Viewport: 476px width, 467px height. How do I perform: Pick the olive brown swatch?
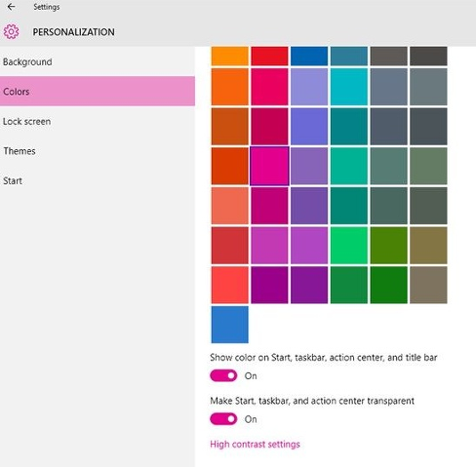click(x=428, y=246)
